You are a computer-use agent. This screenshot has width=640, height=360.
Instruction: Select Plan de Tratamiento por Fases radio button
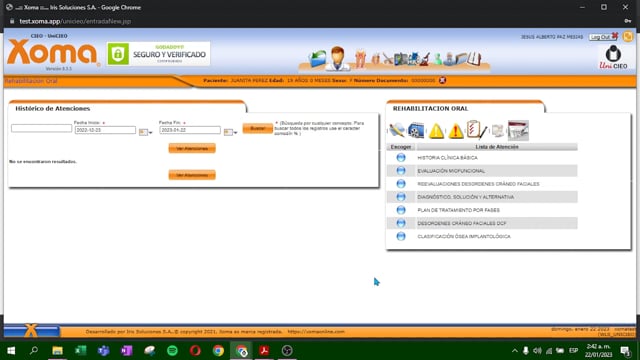click(x=401, y=210)
